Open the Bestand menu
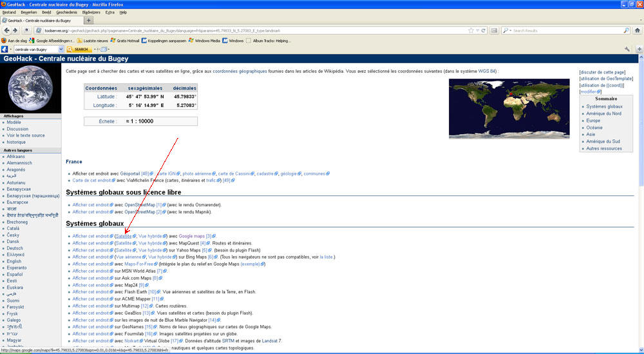The image size is (644, 354). (x=9, y=12)
